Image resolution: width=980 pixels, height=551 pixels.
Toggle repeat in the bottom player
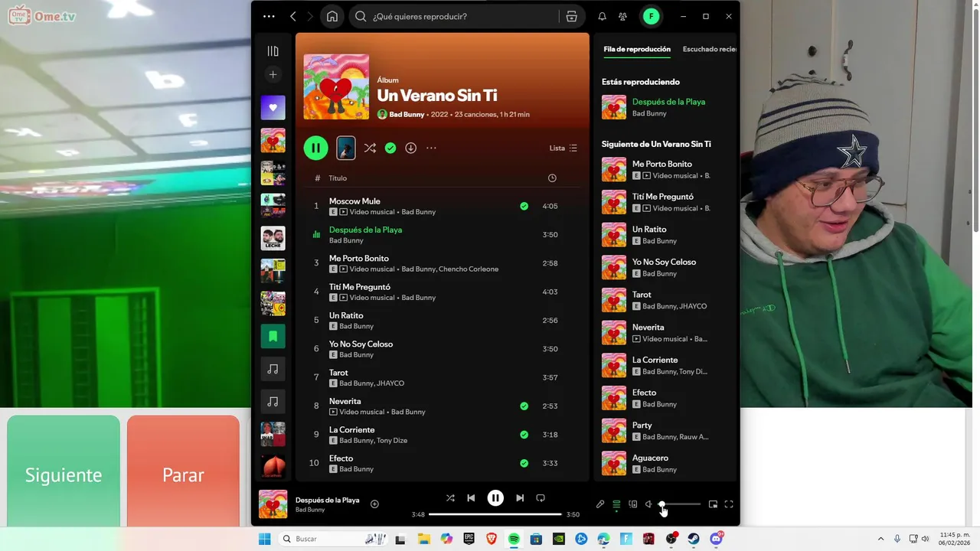click(x=541, y=498)
